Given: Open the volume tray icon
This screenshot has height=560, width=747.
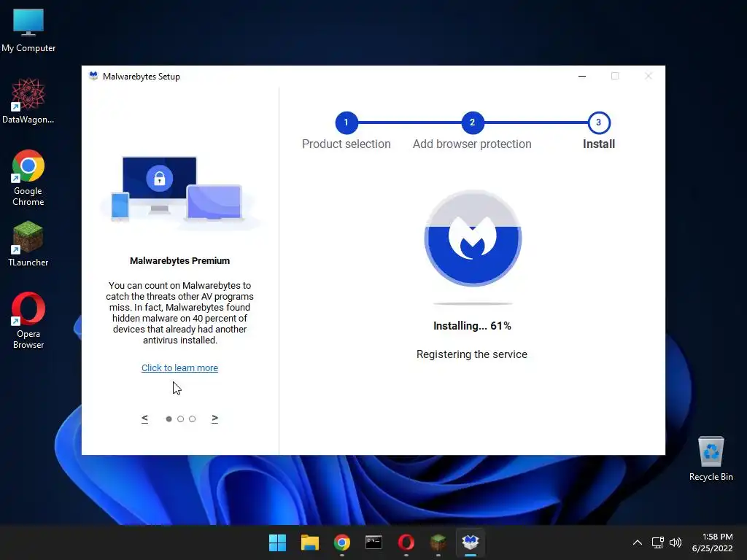Looking at the screenshot, I should 676,542.
